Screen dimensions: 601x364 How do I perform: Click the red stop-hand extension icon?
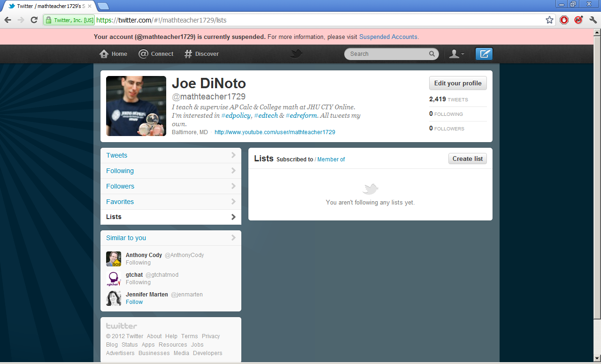pos(564,20)
